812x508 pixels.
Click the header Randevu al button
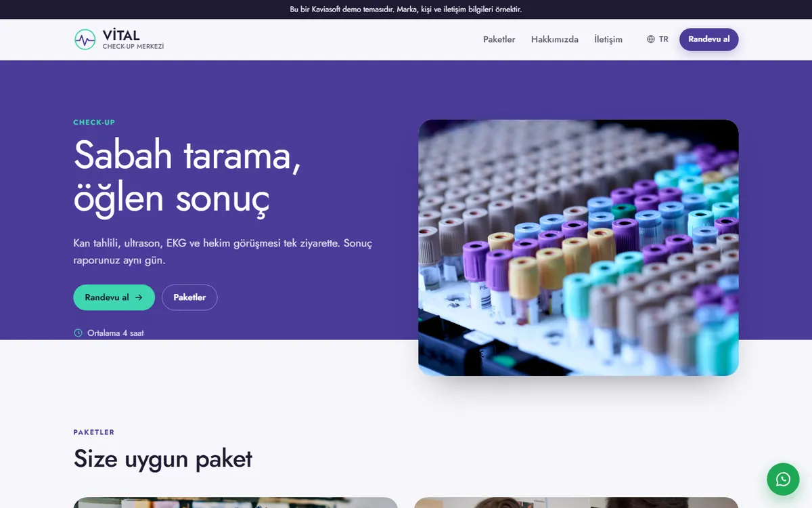tap(709, 39)
